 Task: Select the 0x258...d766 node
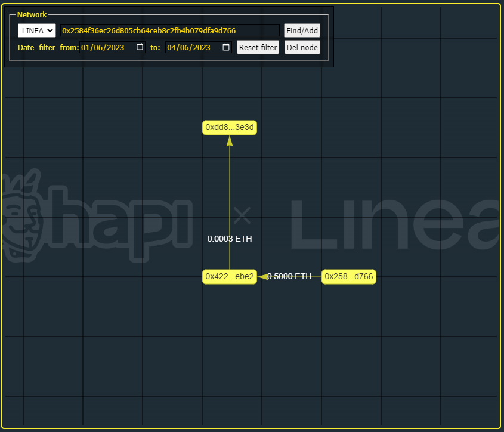(349, 277)
